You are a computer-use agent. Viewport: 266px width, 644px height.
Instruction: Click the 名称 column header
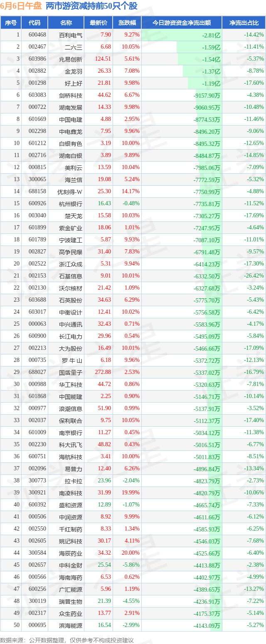click(x=66, y=23)
